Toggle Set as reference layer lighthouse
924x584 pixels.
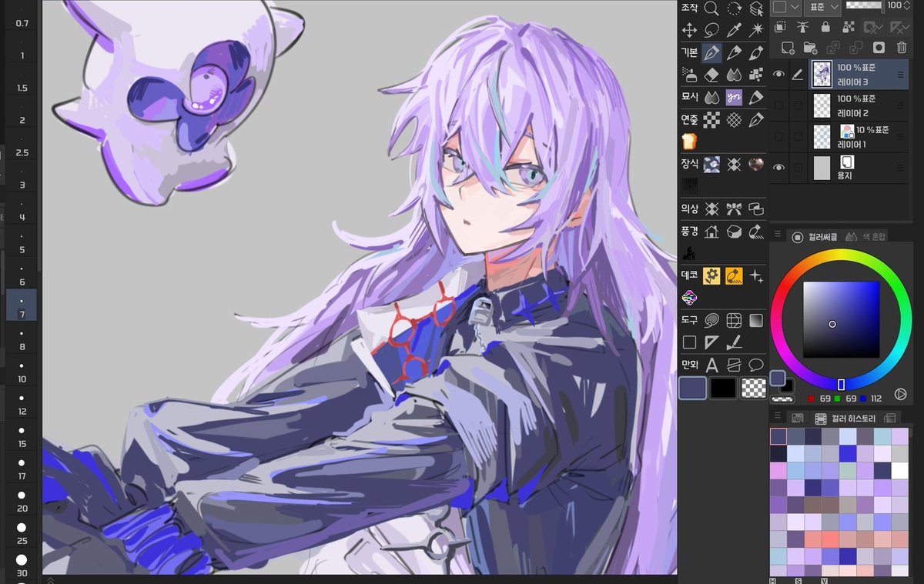802,27
